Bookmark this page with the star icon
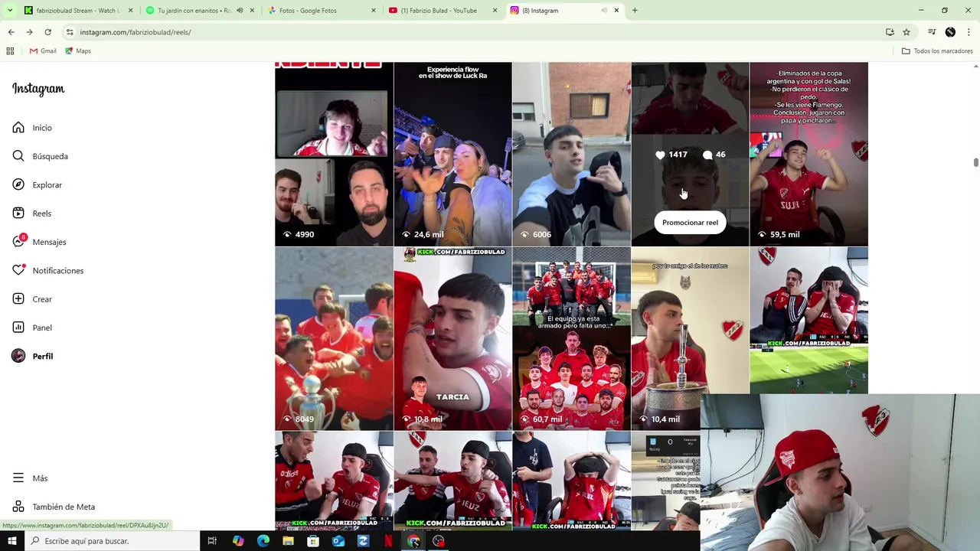This screenshot has height=551, width=980. coord(906,32)
